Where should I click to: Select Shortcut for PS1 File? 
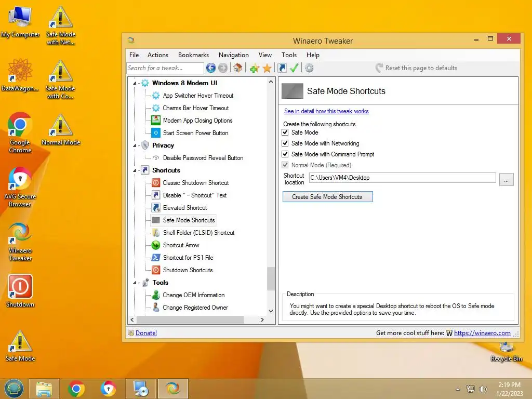coord(188,258)
